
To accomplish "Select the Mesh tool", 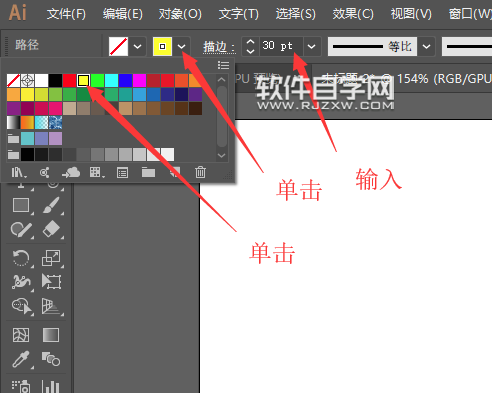I will click(x=21, y=335).
